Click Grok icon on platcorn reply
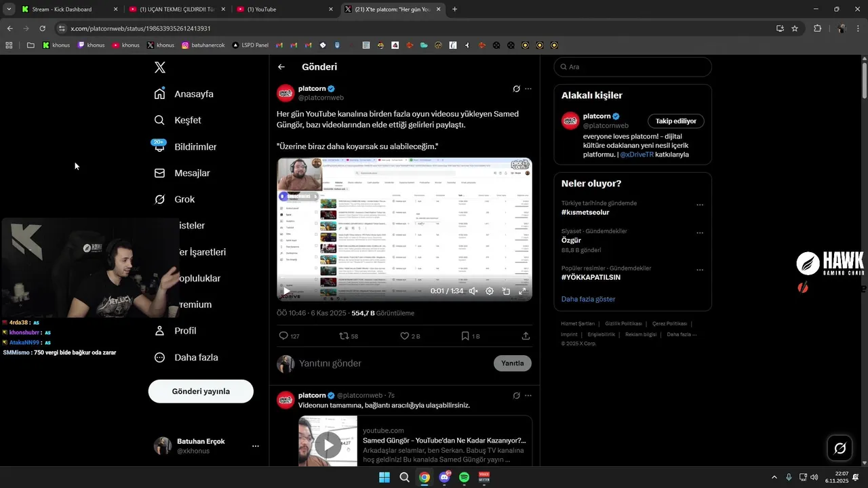 516,395
